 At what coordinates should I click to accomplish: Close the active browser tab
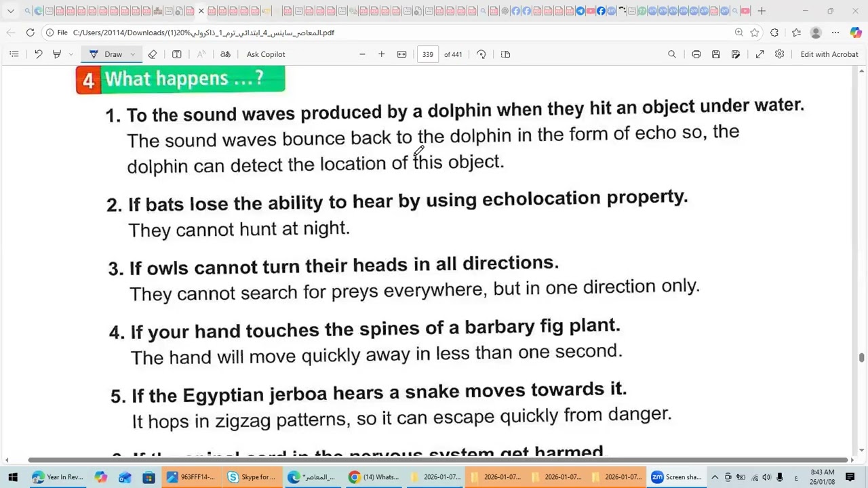coord(201,11)
